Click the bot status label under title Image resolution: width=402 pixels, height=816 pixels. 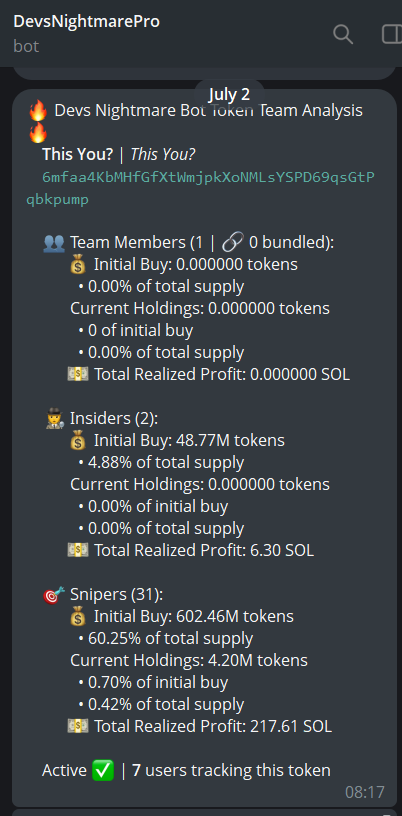click(26, 46)
